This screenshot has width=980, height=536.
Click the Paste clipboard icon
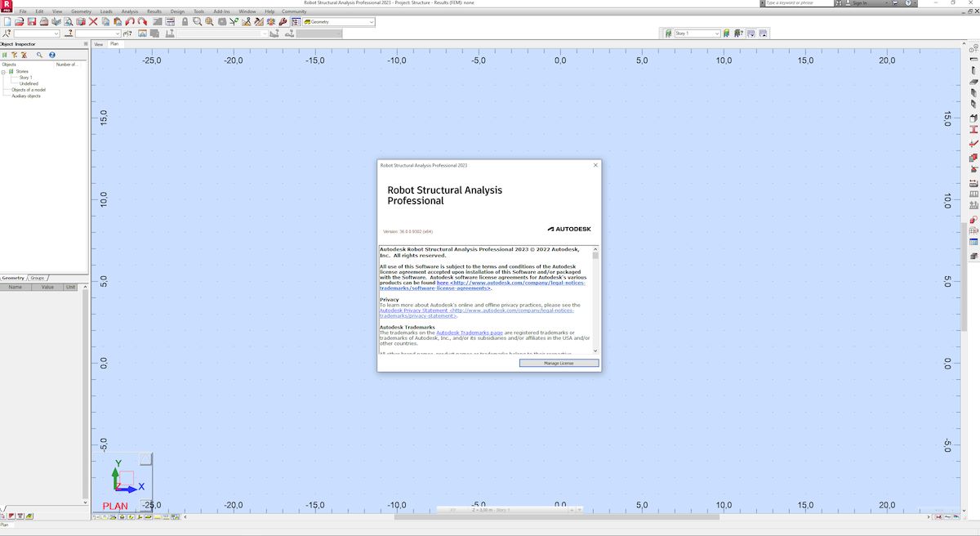coord(118,21)
